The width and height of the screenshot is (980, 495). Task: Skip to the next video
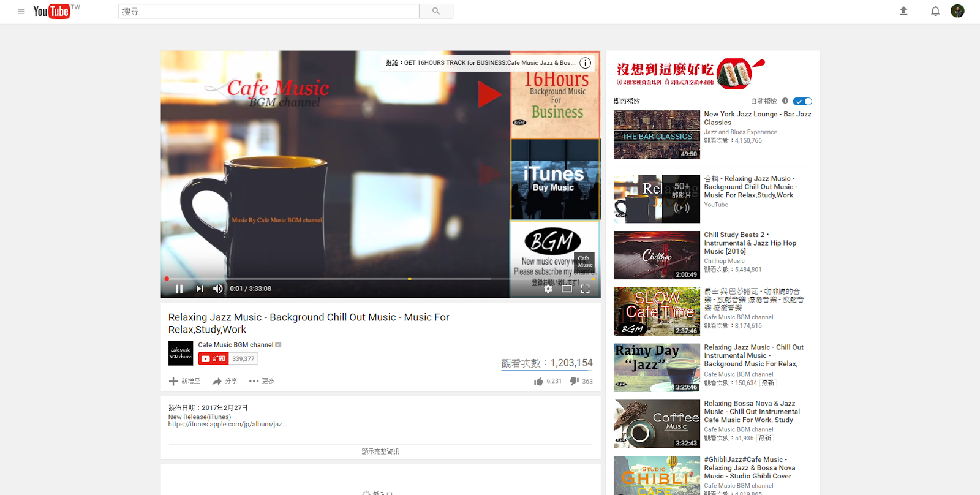[x=200, y=289]
